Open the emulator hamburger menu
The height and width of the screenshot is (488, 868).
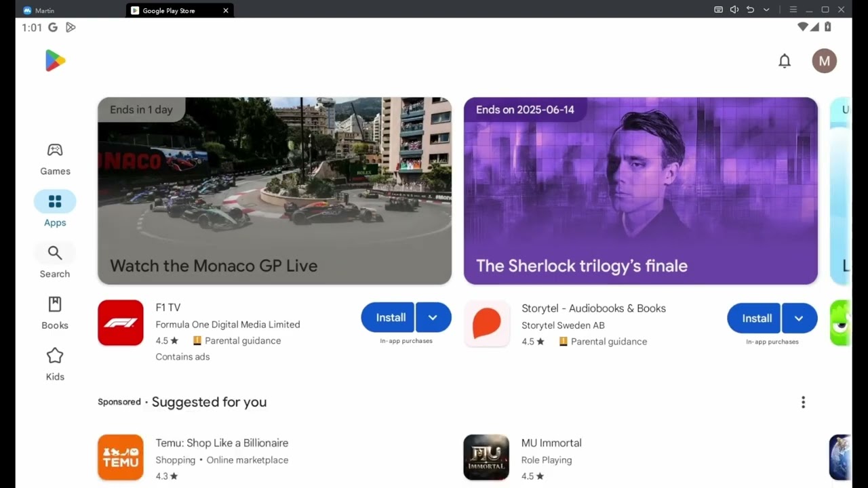pos(793,9)
